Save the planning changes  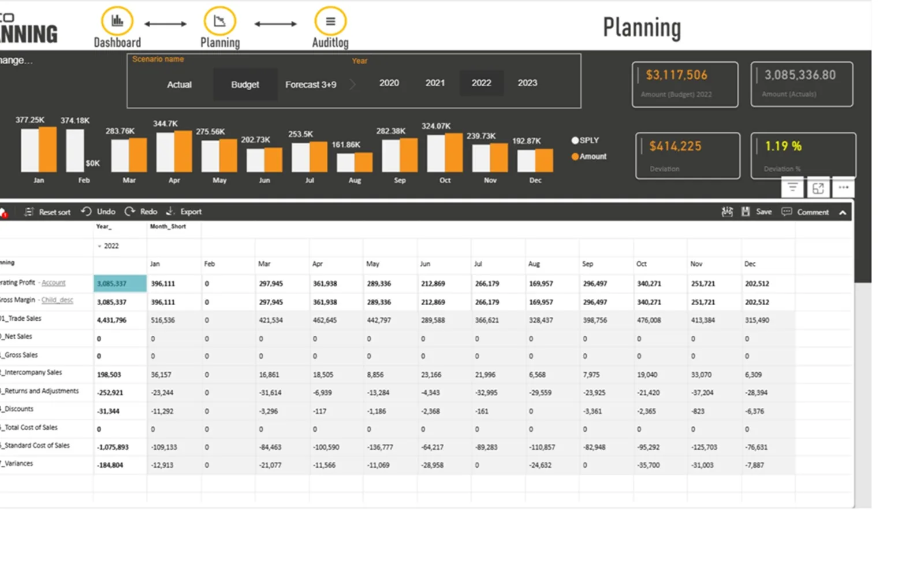pyautogui.click(x=757, y=212)
